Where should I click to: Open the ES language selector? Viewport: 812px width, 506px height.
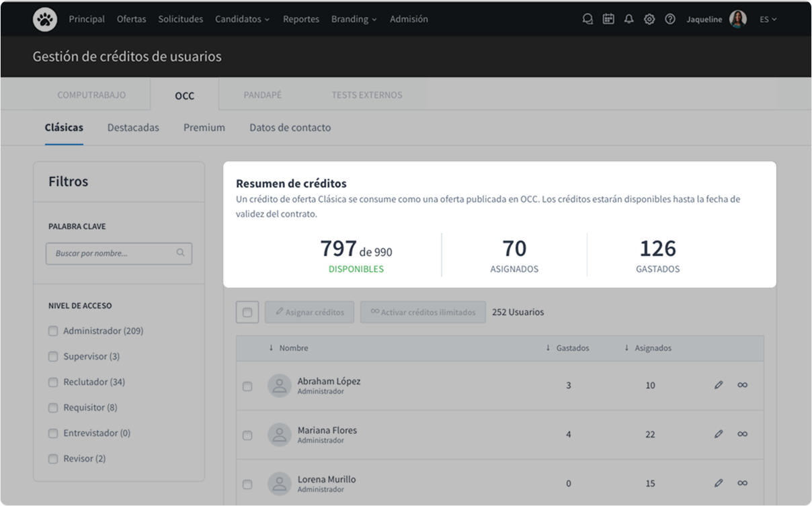[x=768, y=19]
